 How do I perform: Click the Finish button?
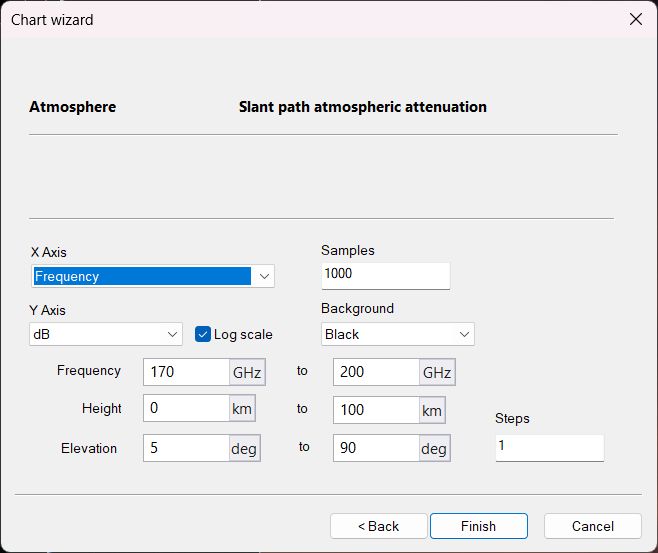(478, 526)
